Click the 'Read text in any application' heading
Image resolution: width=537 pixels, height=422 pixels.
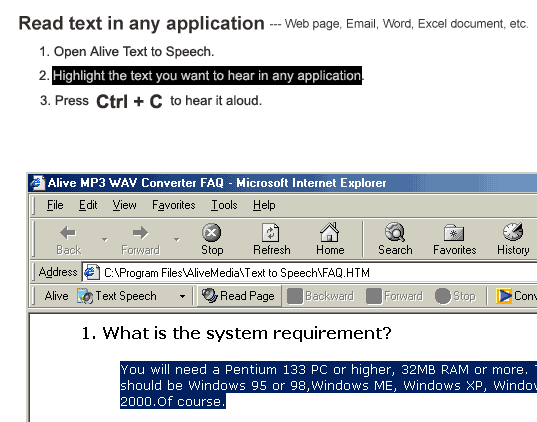click(141, 23)
